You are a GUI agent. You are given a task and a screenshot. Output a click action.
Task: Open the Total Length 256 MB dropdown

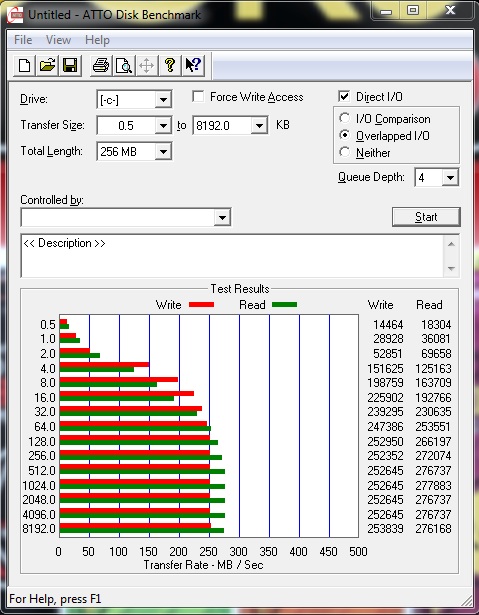pos(163,151)
